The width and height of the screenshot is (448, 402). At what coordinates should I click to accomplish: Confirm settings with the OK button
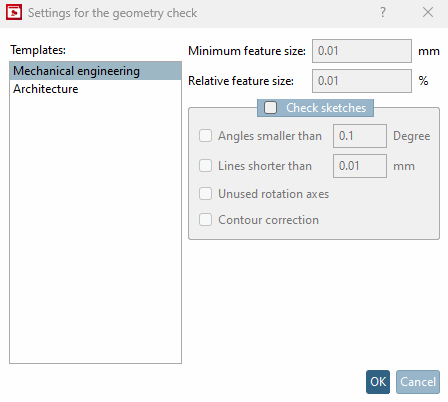tap(378, 382)
